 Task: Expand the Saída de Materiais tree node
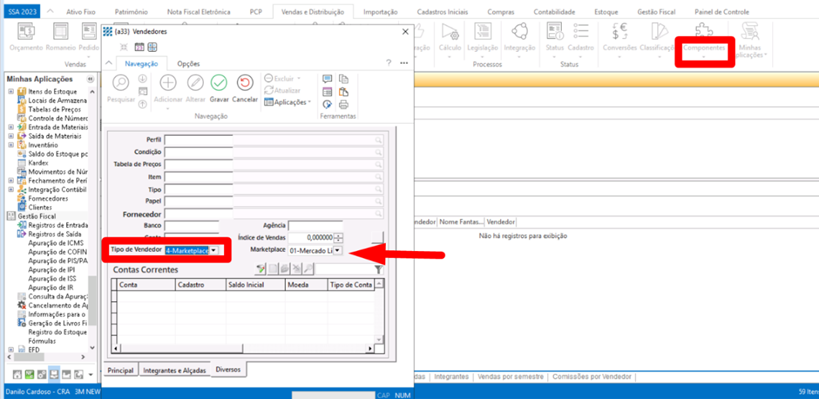click(10, 136)
